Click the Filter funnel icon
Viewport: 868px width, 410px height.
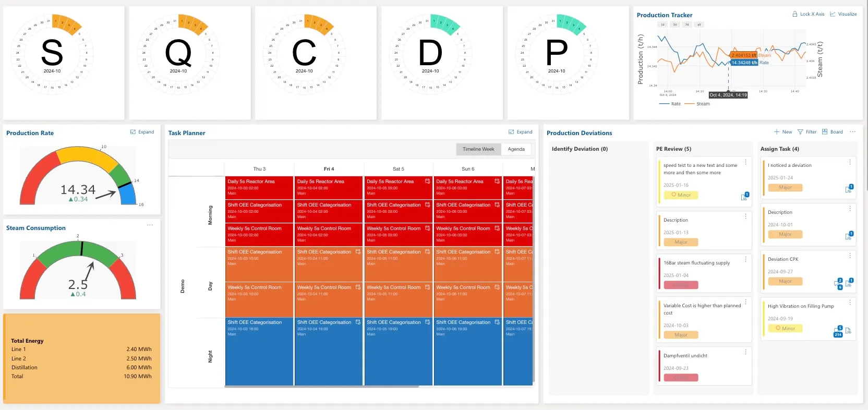(x=800, y=132)
